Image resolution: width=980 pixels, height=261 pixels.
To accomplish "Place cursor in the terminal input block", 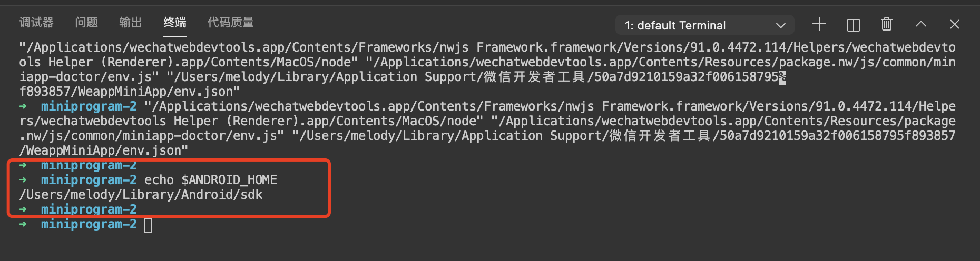I will pyautogui.click(x=148, y=225).
